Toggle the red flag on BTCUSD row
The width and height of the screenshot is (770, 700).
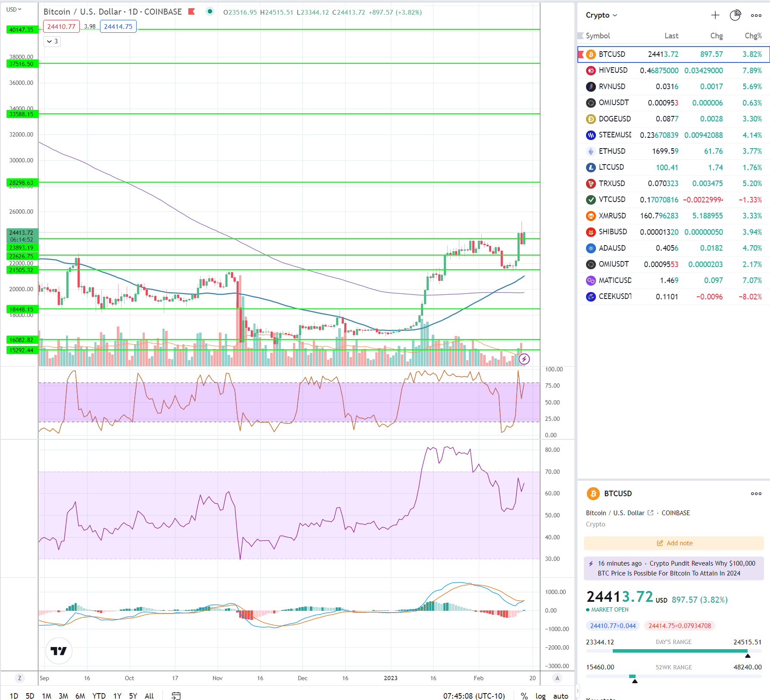[580, 54]
